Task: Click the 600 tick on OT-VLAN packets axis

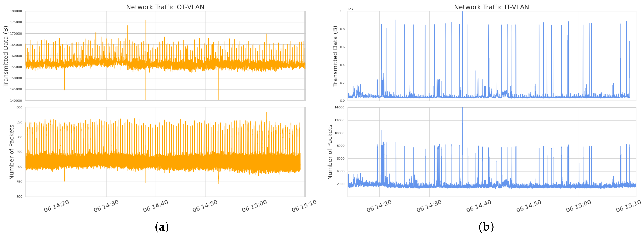Action: (19, 107)
